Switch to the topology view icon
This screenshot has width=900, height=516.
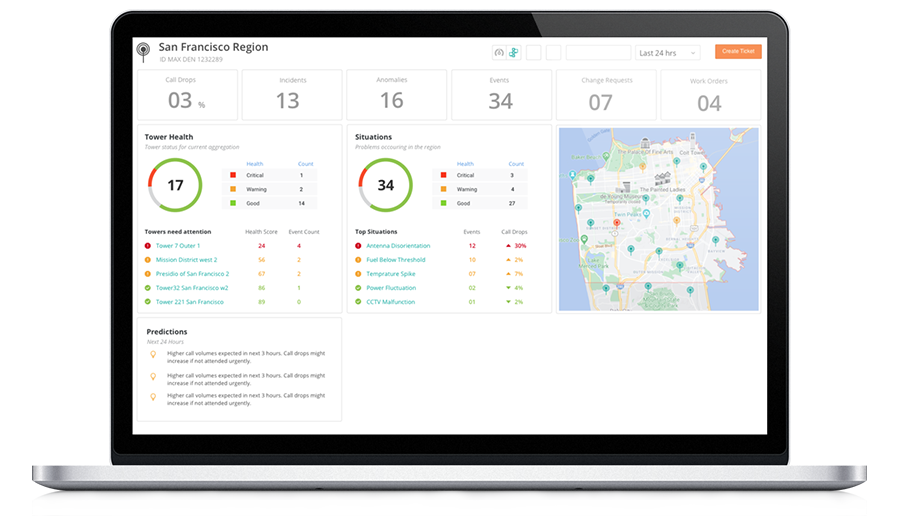(513, 53)
